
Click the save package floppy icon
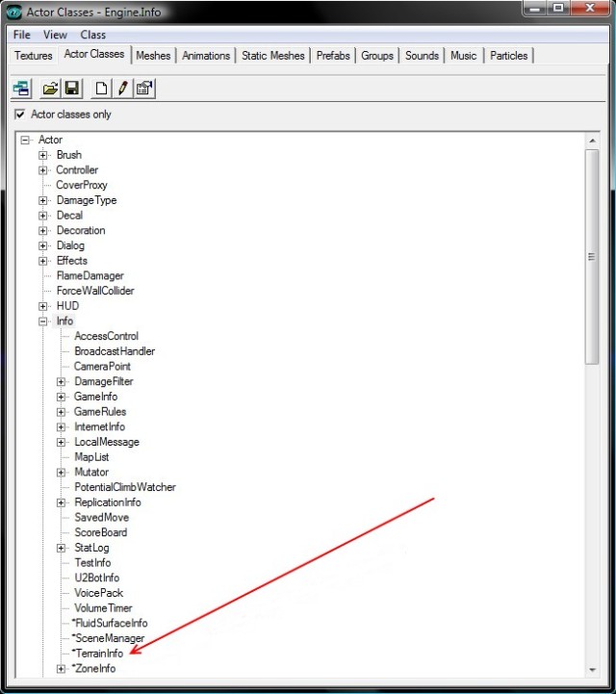(x=71, y=89)
